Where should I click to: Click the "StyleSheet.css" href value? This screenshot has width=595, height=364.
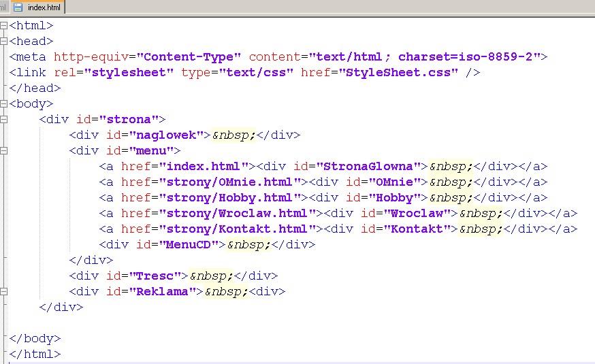point(398,72)
